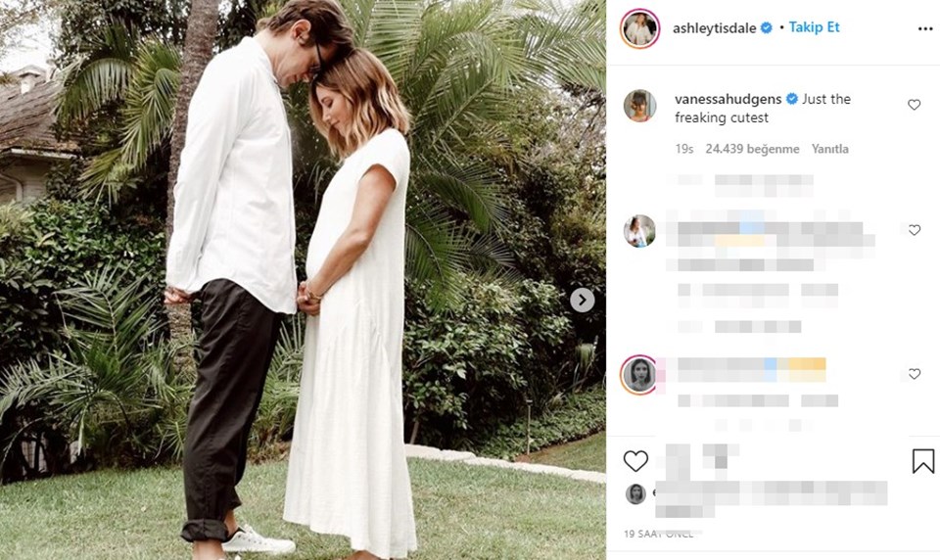Save post with bookmark icon
Viewport: 940px width, 560px height.
923,461
